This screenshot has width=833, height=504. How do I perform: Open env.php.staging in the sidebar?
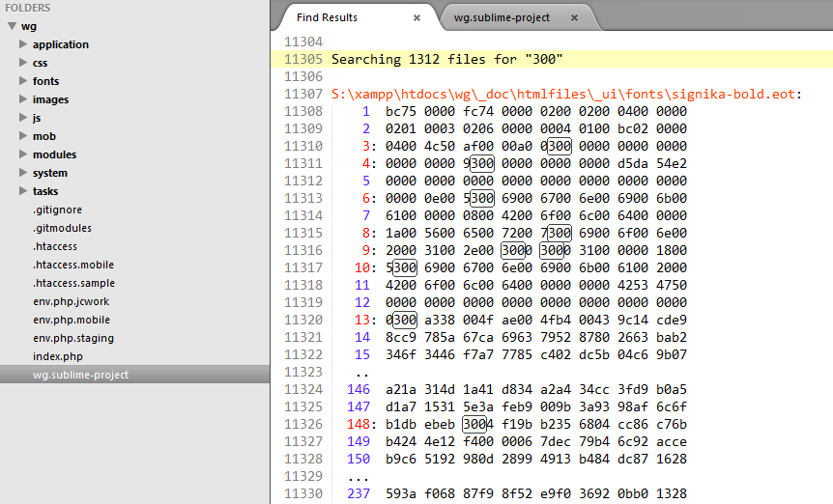coord(73,338)
